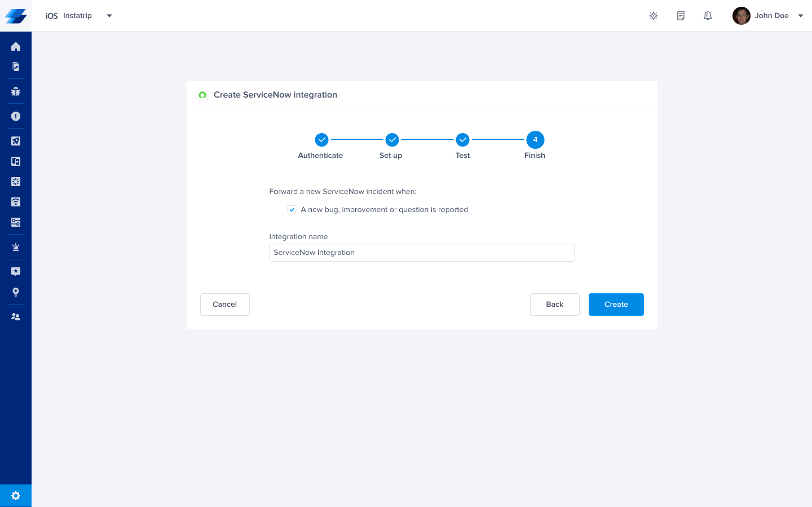Click the ServiceNow logo in dialog header

[x=202, y=95]
